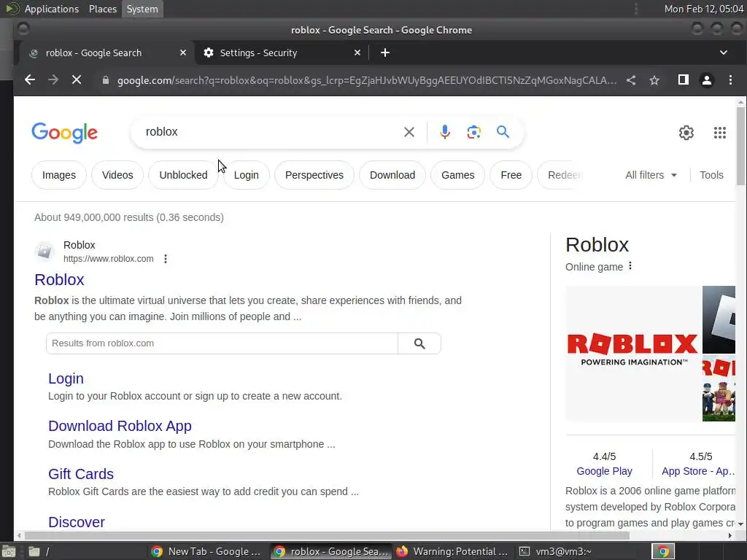
Task: Click the clock showing Mon Feb 12
Action: [704, 9]
